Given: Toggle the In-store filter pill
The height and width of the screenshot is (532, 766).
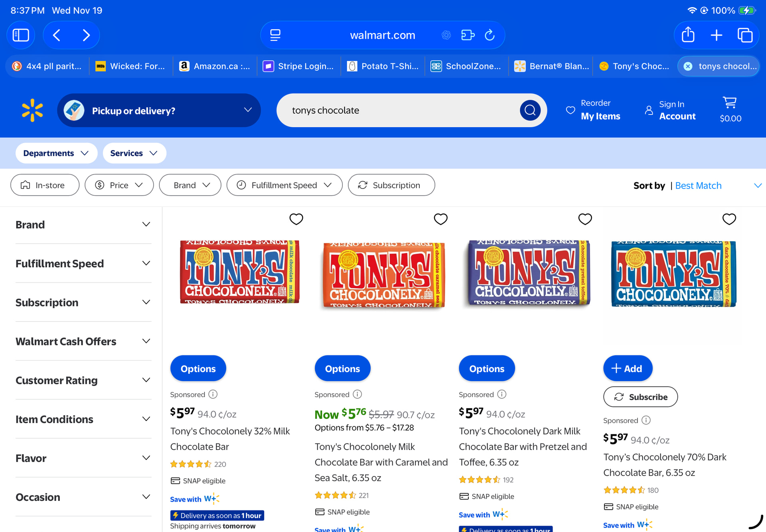Looking at the screenshot, I should tap(45, 185).
